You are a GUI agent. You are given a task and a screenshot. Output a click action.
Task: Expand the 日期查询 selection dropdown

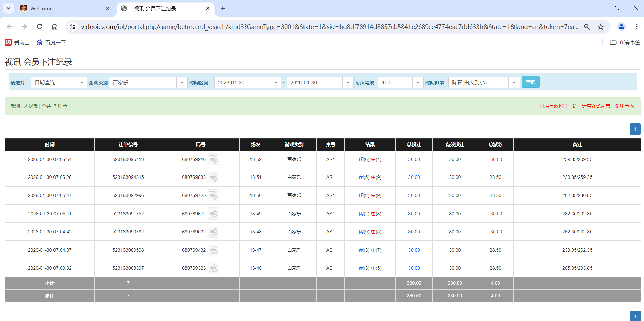pos(81,82)
